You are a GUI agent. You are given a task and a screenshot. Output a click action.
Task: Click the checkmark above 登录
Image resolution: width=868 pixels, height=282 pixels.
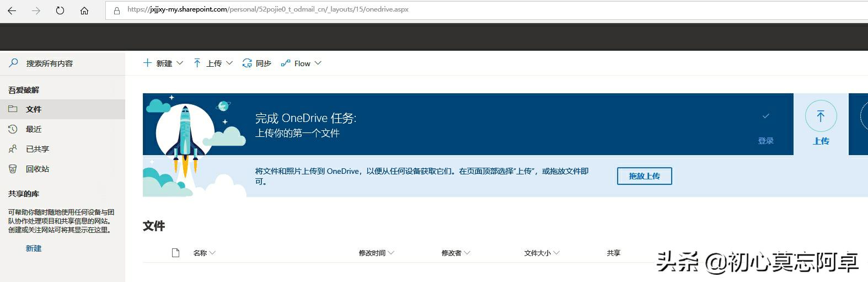[765, 116]
